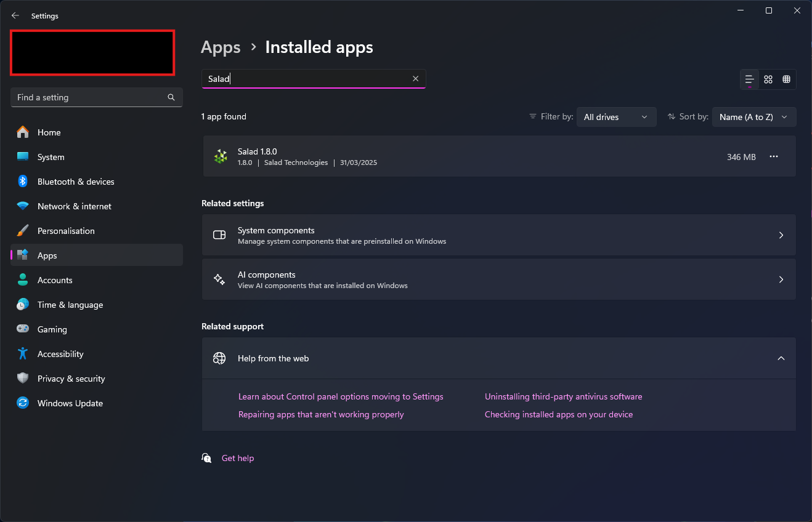Open Home in the sidebar
The height and width of the screenshot is (522, 812).
coord(97,132)
